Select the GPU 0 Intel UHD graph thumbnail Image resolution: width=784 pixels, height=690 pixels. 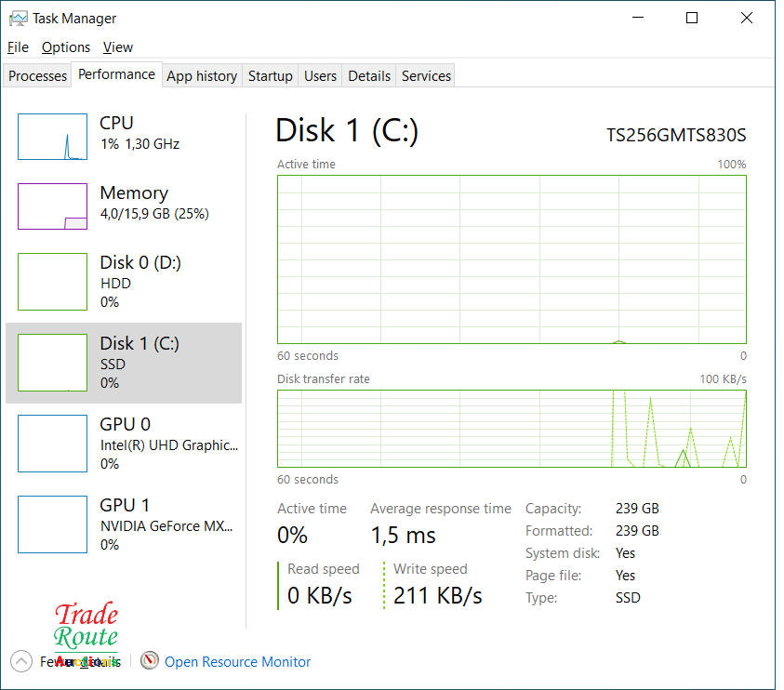click(52, 444)
